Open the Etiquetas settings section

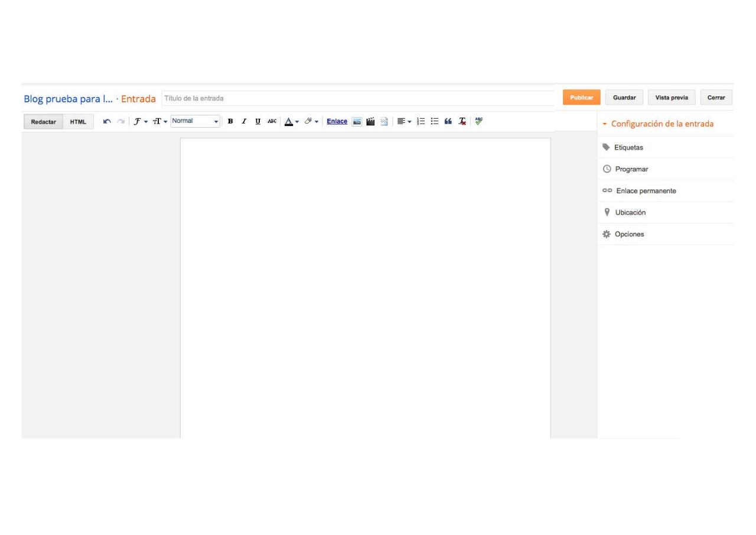coord(628,147)
